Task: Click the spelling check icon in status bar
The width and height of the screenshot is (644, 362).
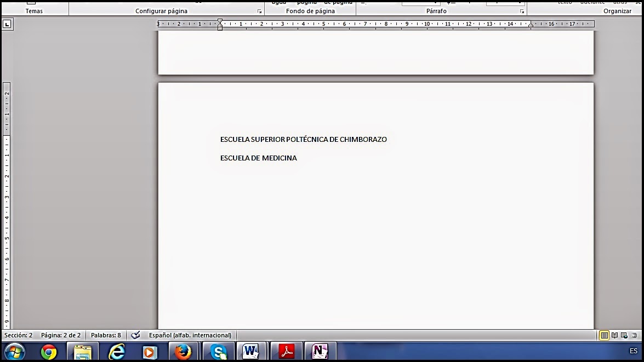Action: click(x=135, y=335)
